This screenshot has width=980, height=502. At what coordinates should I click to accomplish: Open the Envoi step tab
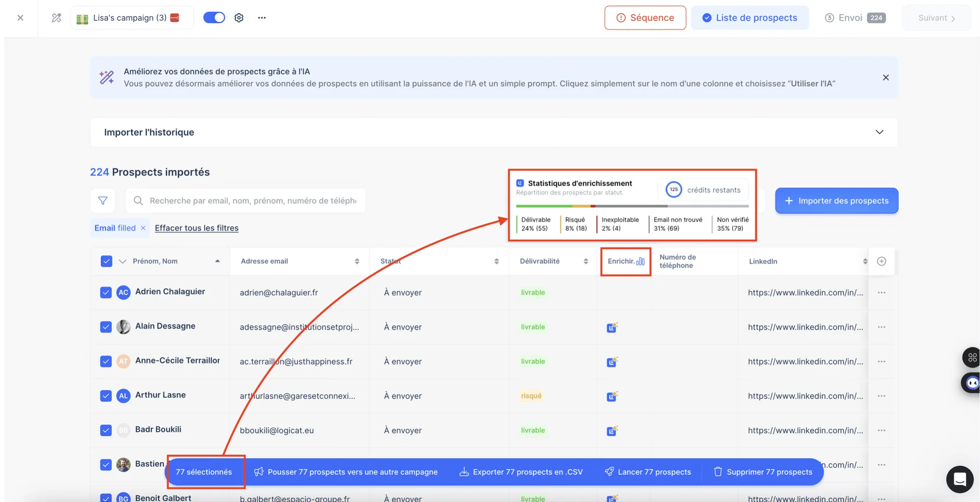click(855, 18)
